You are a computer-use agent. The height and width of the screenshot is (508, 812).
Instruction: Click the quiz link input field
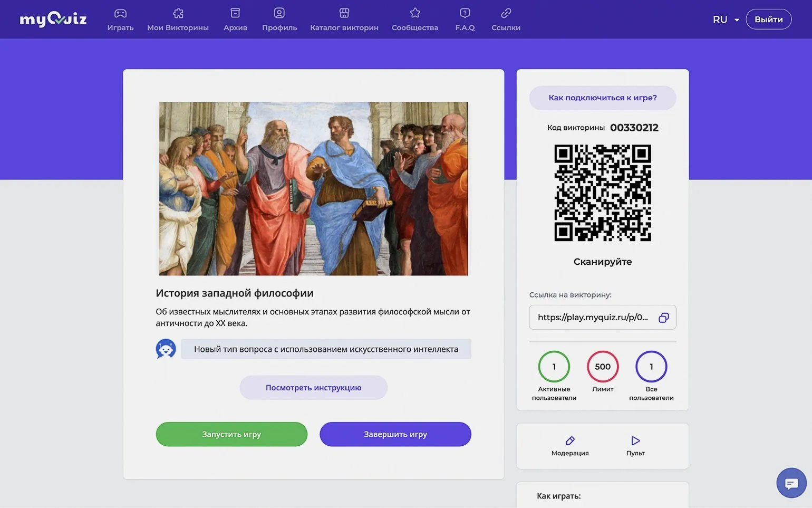[x=593, y=318]
